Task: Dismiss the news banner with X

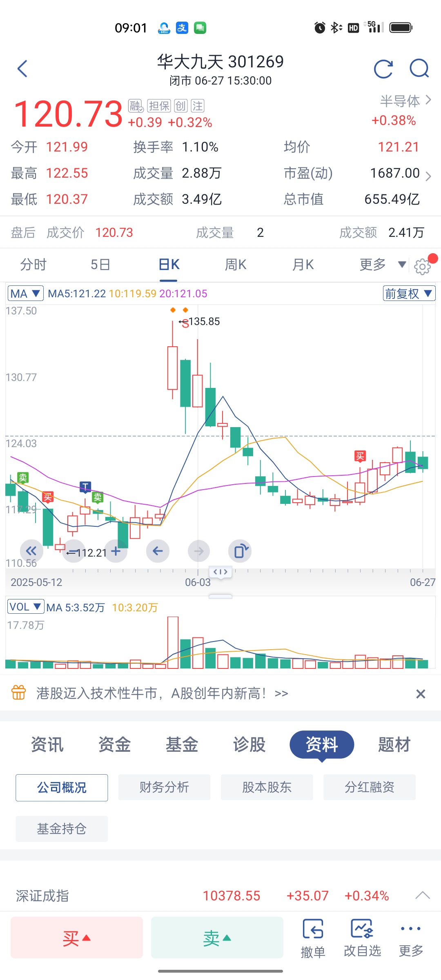Action: (x=421, y=694)
